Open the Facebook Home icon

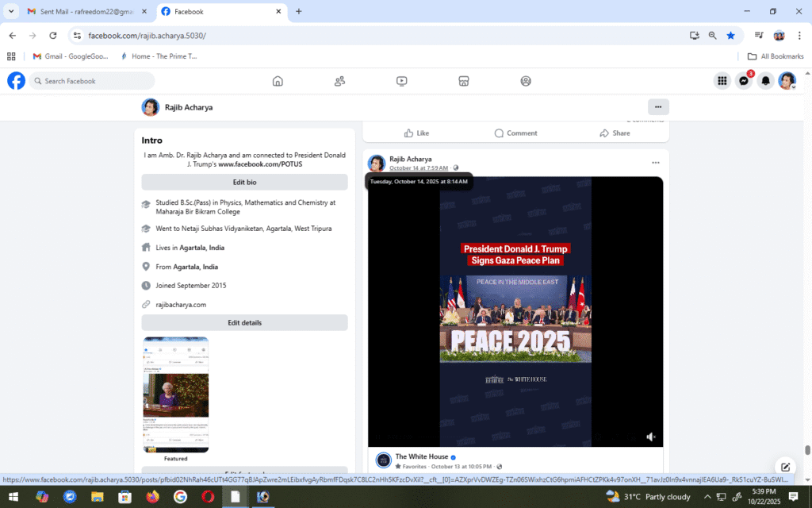[278, 81]
